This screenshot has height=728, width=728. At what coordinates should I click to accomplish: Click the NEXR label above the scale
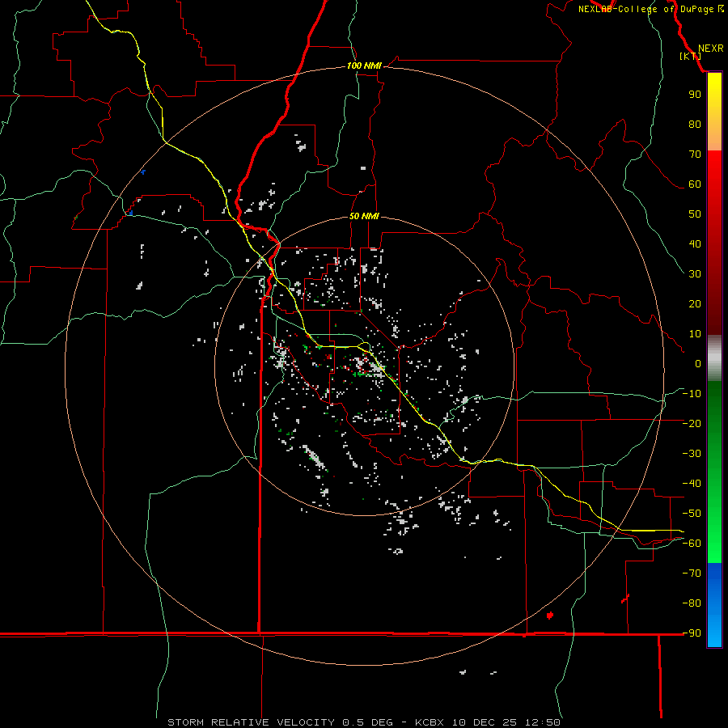click(x=710, y=49)
